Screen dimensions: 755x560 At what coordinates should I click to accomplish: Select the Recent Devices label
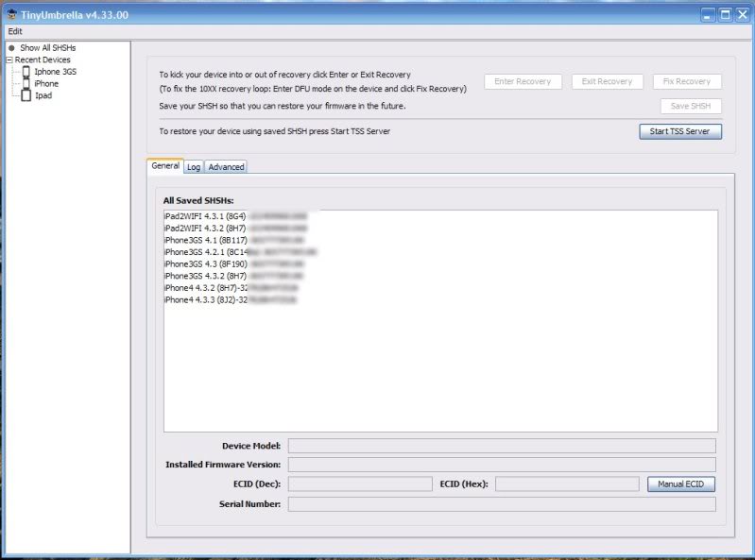43,59
